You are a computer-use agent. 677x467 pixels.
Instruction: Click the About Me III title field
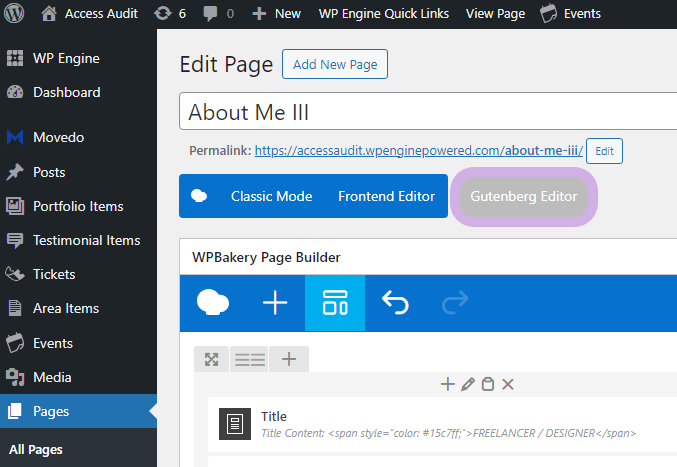(428, 111)
